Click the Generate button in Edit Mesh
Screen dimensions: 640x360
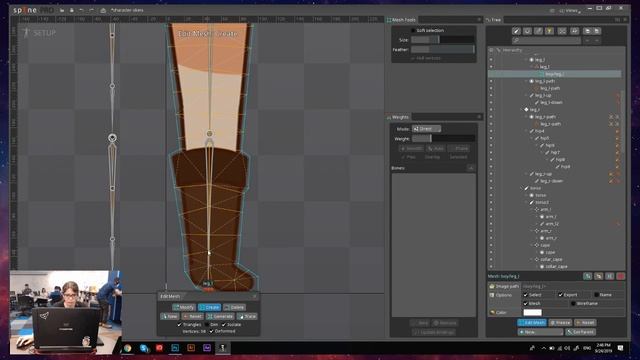coord(220,316)
